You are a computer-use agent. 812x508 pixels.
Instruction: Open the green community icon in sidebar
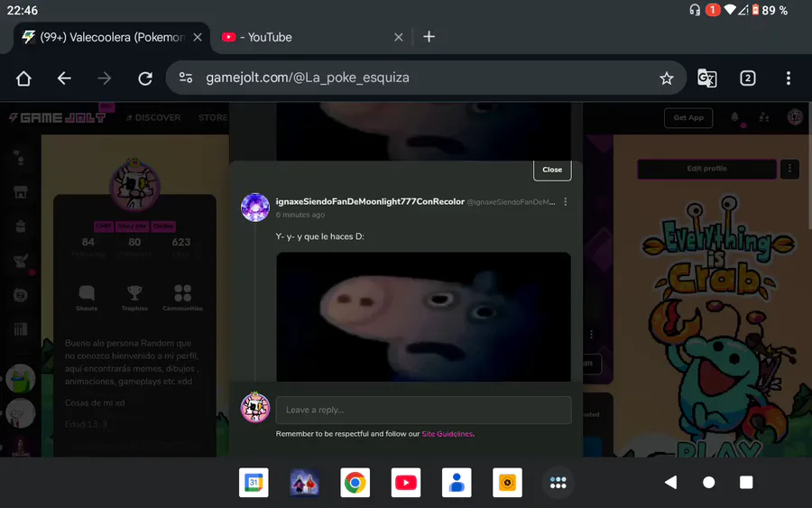click(x=20, y=379)
